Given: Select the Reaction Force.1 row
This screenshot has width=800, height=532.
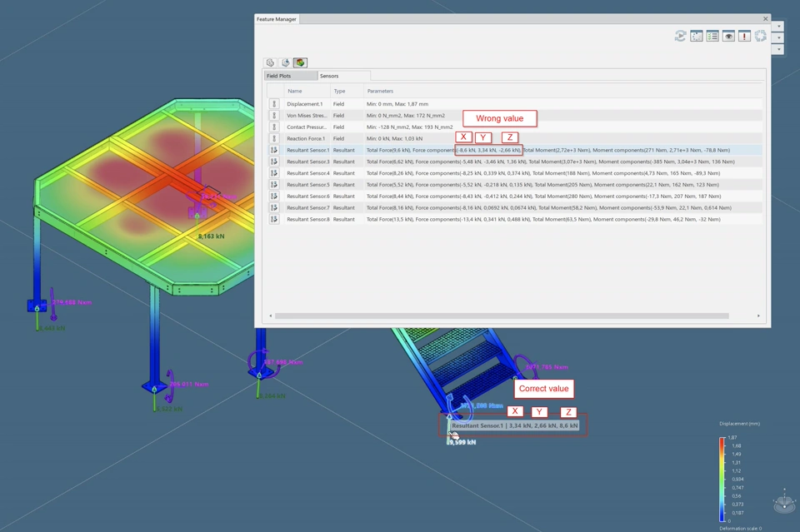Looking at the screenshot, I should (x=515, y=138).
